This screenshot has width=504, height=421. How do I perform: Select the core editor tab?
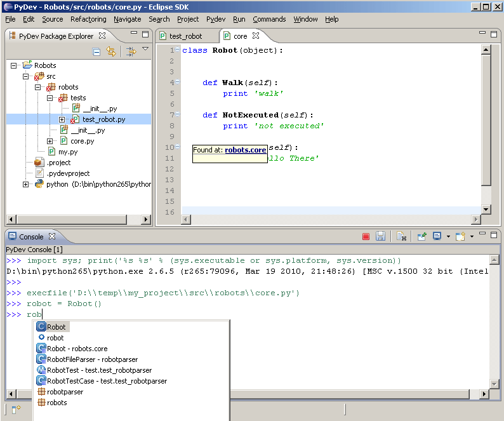240,36
